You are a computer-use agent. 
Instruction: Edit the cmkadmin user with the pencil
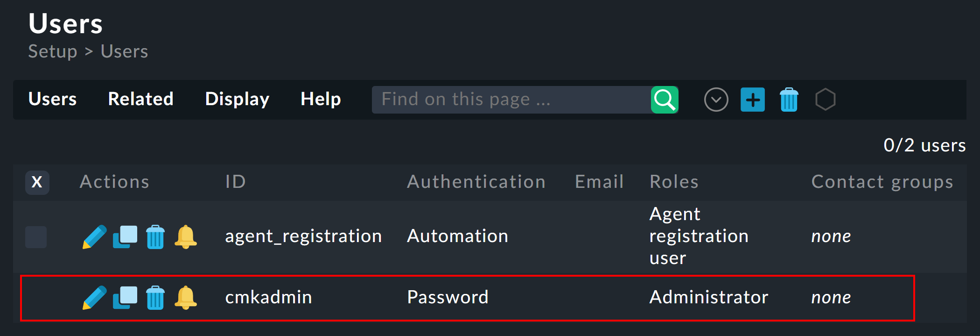(x=94, y=298)
